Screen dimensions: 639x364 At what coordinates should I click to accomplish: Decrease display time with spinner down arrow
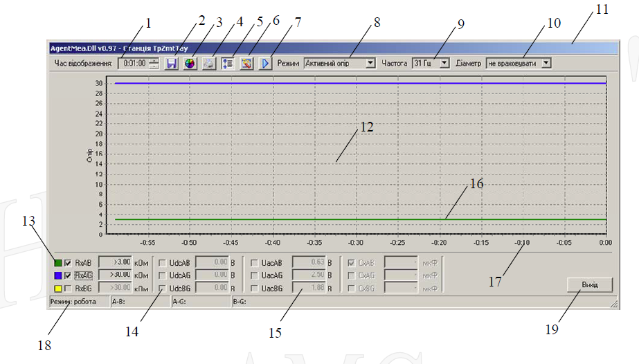[x=154, y=66]
